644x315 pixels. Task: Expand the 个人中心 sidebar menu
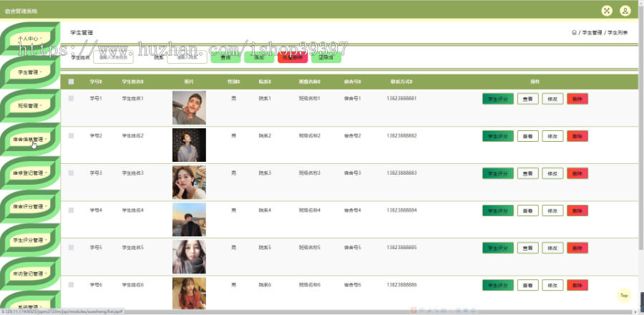point(30,38)
